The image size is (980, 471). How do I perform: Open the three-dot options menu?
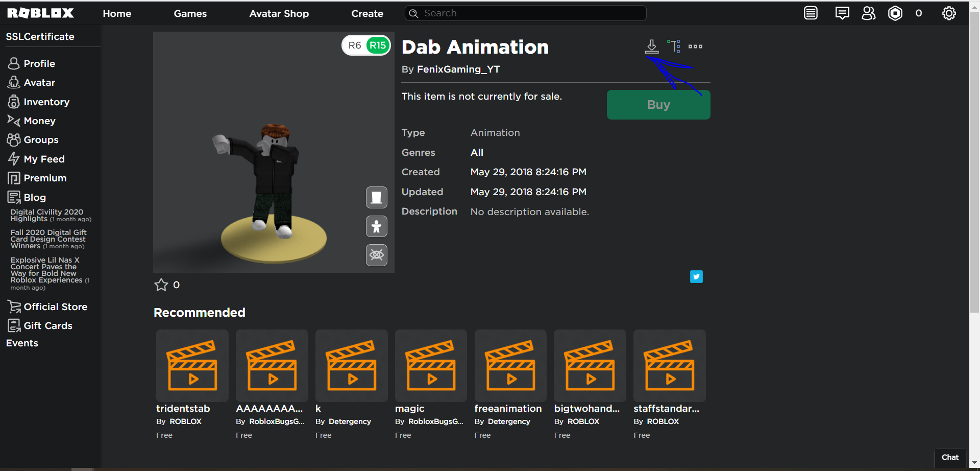click(695, 46)
